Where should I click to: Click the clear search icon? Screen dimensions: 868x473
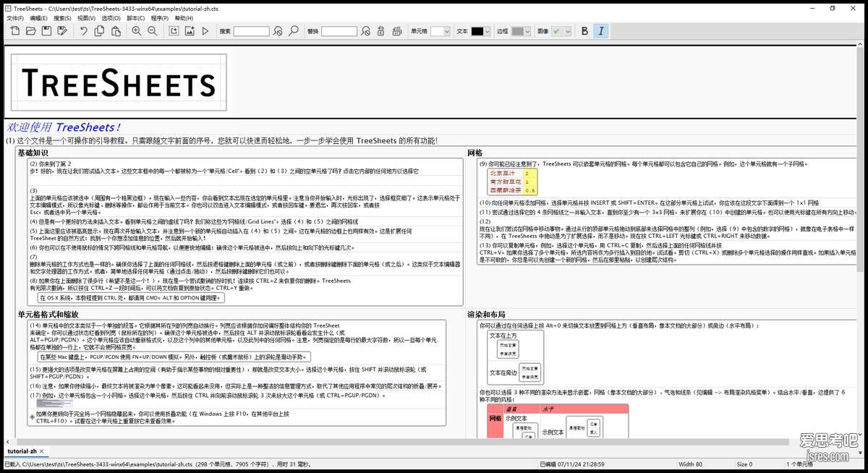click(x=278, y=31)
